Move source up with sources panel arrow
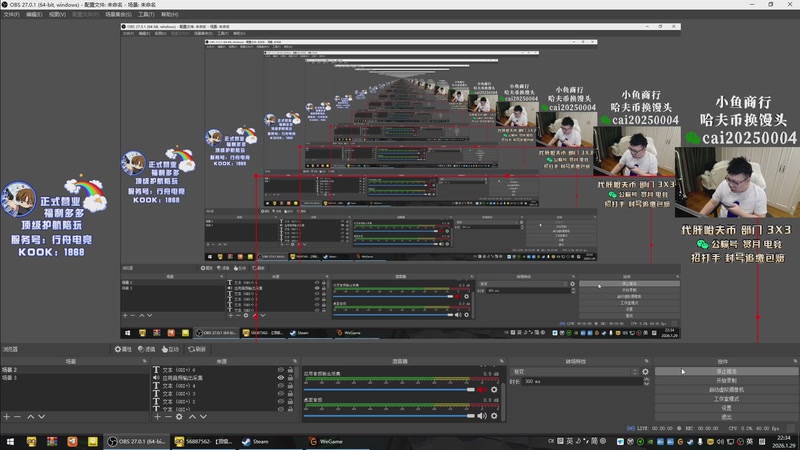800x450 pixels. (x=192, y=416)
